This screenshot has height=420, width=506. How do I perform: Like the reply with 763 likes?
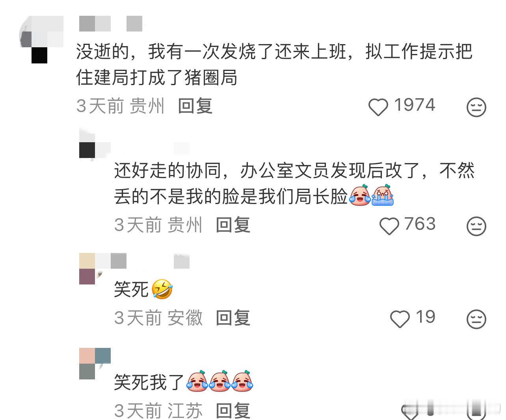click(389, 226)
